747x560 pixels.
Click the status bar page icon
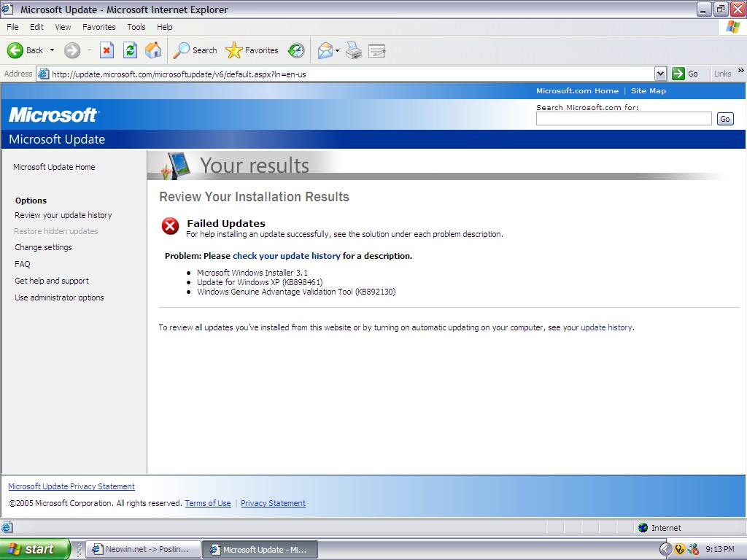coord(7,527)
